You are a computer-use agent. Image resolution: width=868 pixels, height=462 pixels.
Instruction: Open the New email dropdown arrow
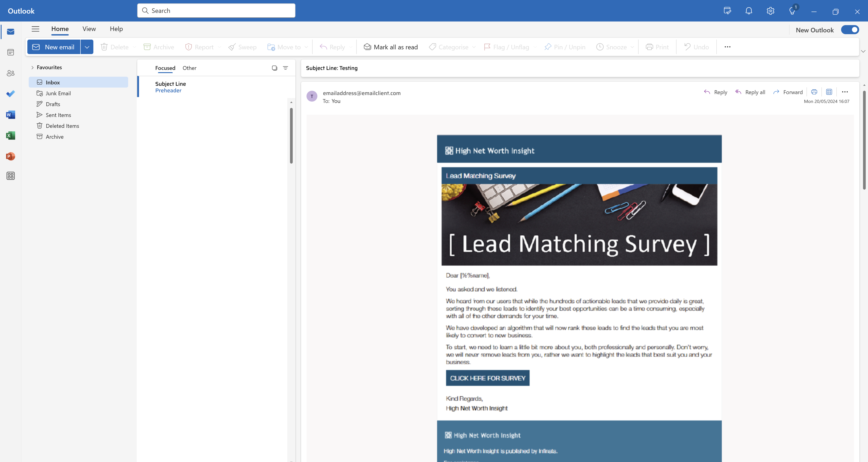87,47
